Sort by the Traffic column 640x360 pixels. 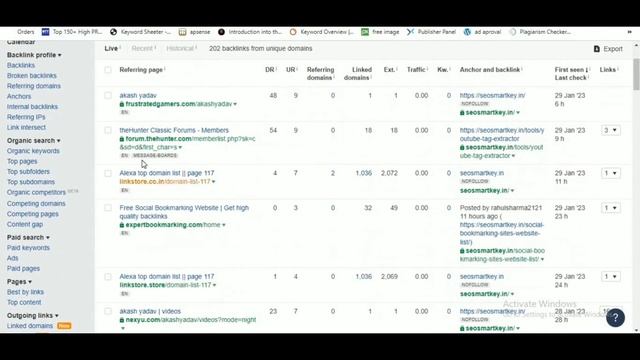417,70
